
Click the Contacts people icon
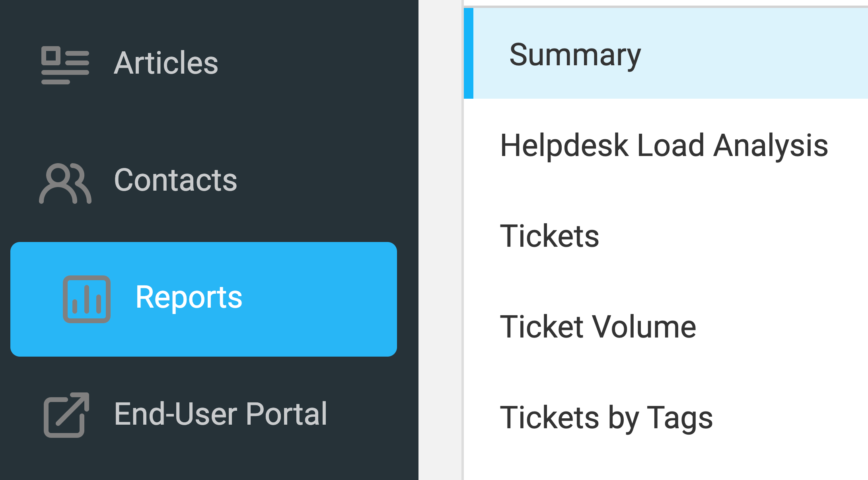pyautogui.click(x=65, y=183)
